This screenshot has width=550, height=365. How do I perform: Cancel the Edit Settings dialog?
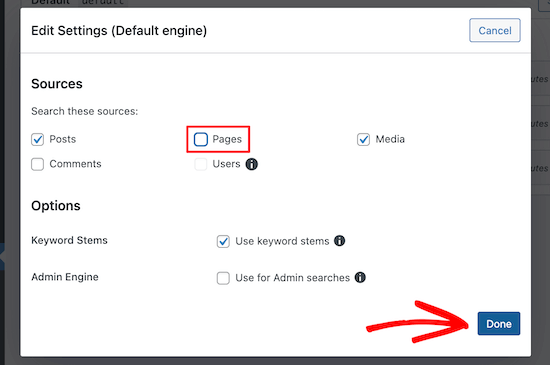point(495,30)
